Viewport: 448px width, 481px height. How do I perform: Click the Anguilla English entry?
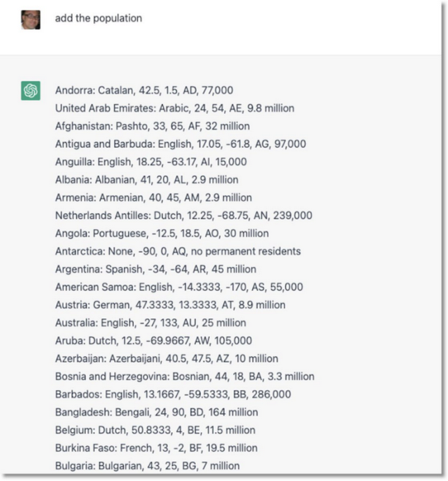point(150,162)
